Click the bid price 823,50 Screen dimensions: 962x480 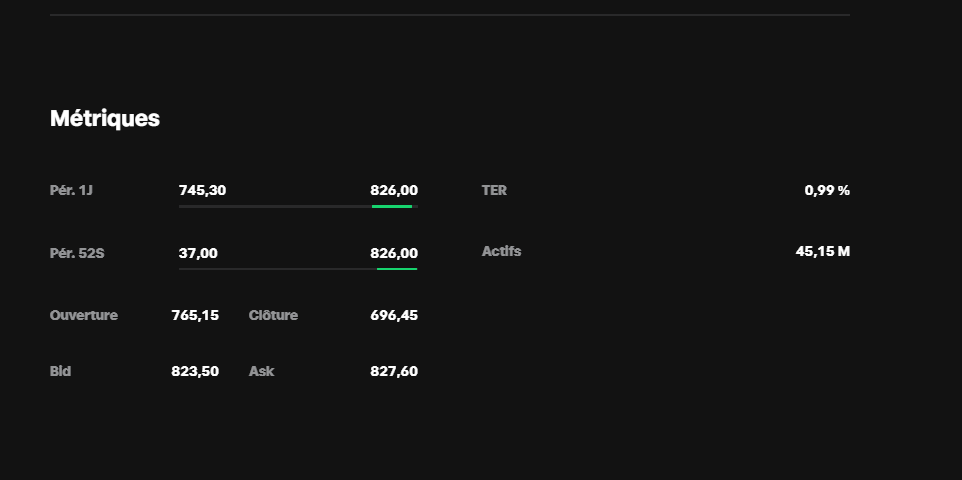(x=195, y=371)
